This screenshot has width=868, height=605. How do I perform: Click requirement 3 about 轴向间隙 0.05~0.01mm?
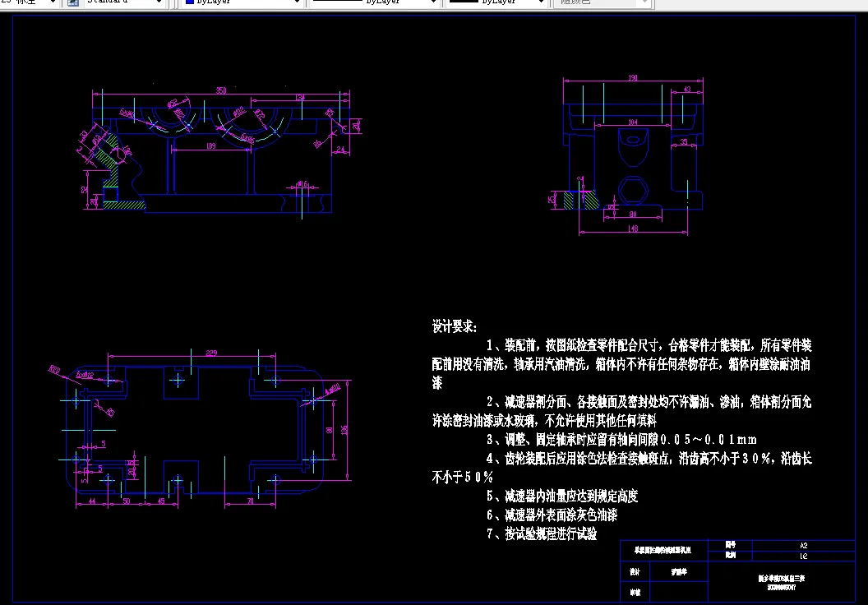coord(621,440)
